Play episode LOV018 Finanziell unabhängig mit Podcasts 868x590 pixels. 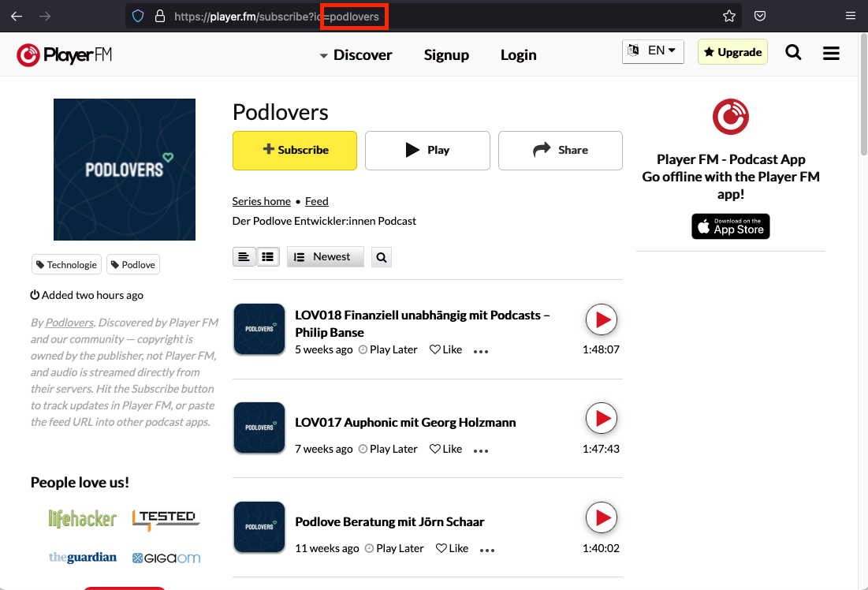coord(602,319)
